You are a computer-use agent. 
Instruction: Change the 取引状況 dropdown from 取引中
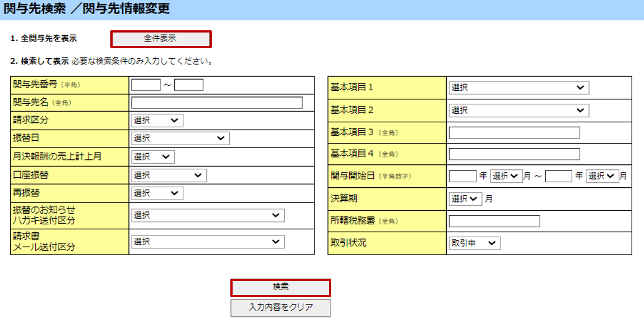(474, 243)
